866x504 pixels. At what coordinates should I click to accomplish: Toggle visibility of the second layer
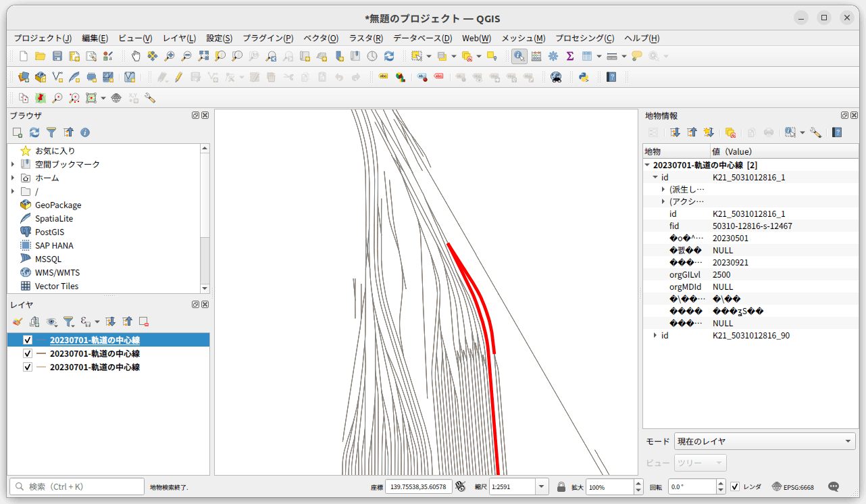click(x=28, y=353)
